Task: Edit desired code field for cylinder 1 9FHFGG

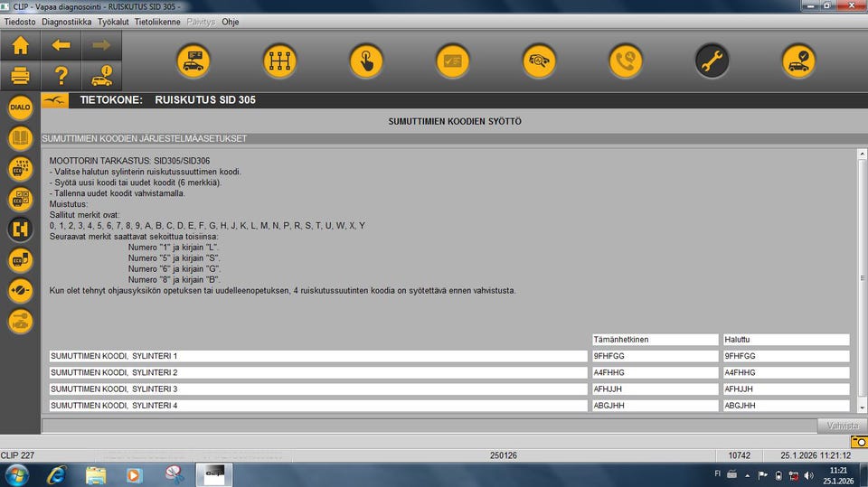Action: pos(786,356)
